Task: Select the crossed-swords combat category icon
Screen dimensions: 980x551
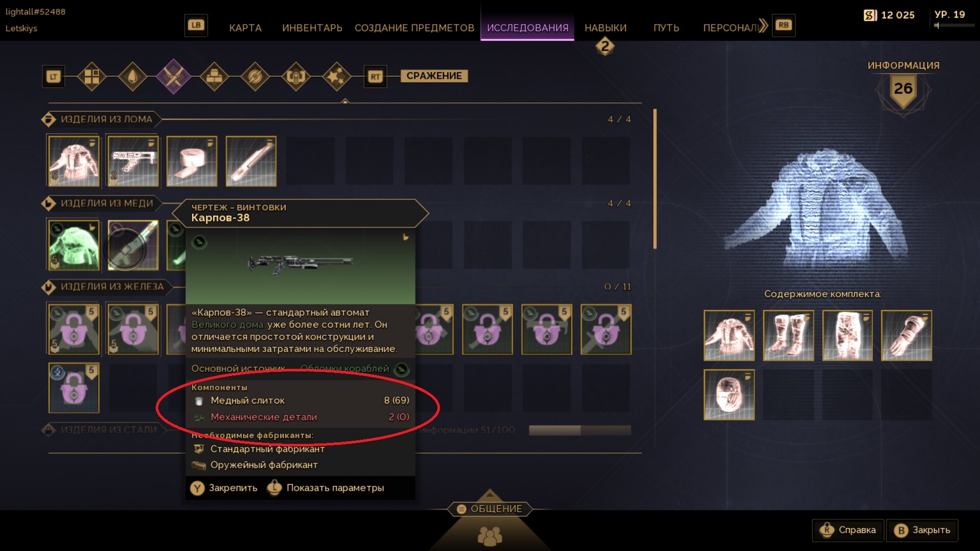Action: [x=174, y=77]
